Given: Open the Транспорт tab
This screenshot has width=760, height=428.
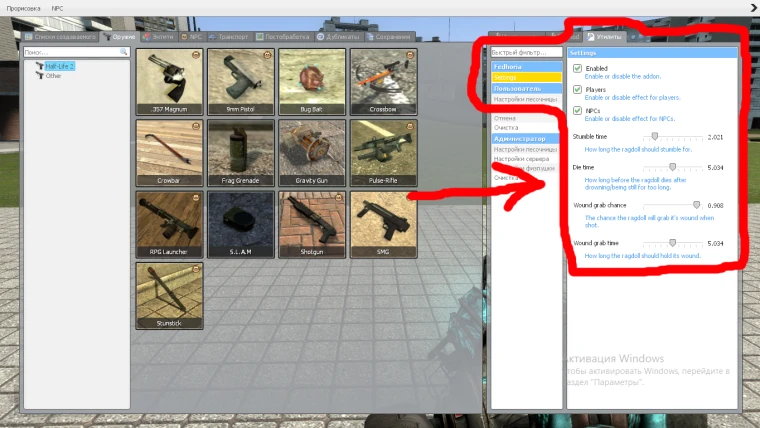Looking at the screenshot, I should click(227, 37).
